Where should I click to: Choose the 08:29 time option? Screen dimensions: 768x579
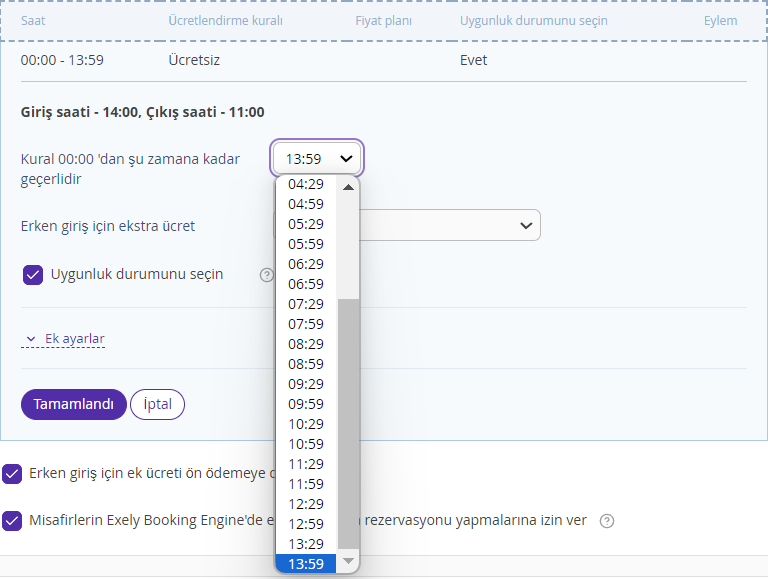[x=306, y=344]
